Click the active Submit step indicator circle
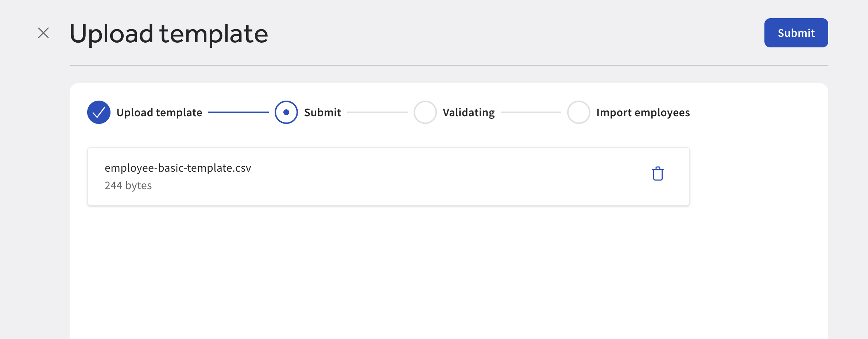This screenshot has height=339, width=868. point(286,112)
